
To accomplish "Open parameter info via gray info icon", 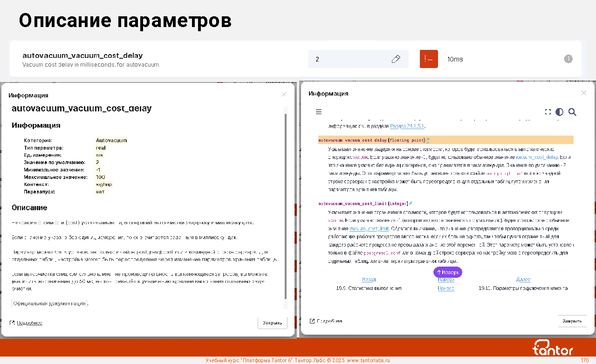I will coord(568,59).
